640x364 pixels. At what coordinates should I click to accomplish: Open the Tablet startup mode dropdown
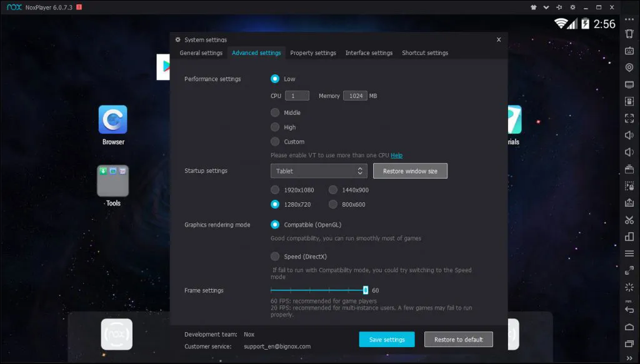(x=319, y=170)
